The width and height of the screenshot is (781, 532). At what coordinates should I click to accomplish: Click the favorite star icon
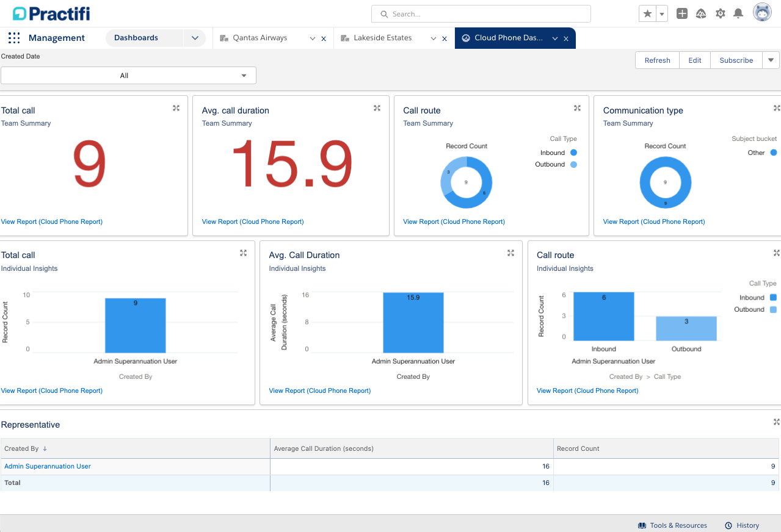click(647, 13)
